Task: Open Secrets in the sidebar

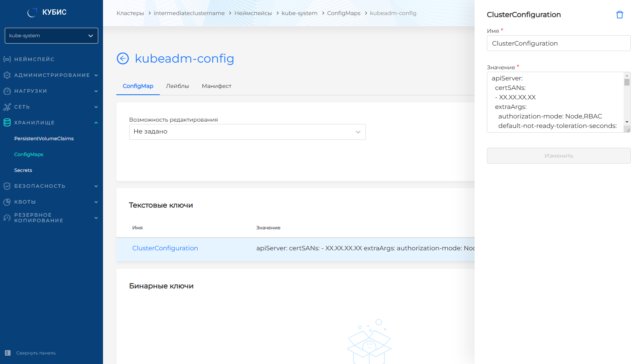Action: (x=23, y=170)
